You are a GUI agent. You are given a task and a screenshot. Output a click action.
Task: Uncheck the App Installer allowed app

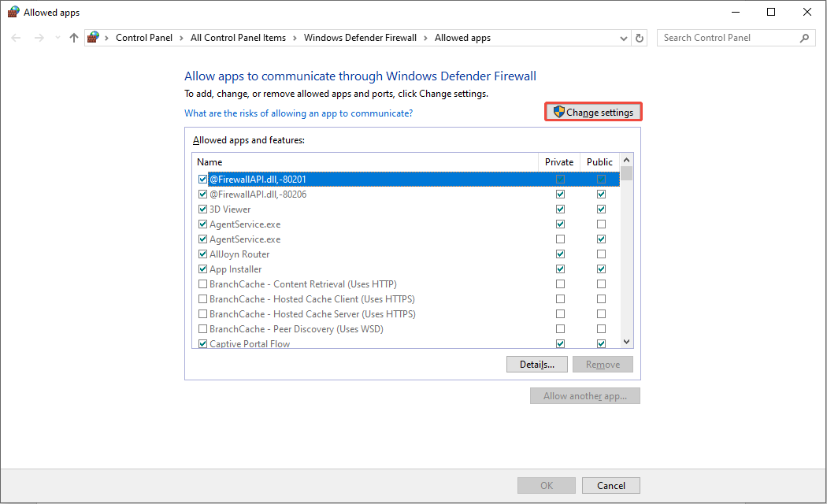[x=203, y=269]
